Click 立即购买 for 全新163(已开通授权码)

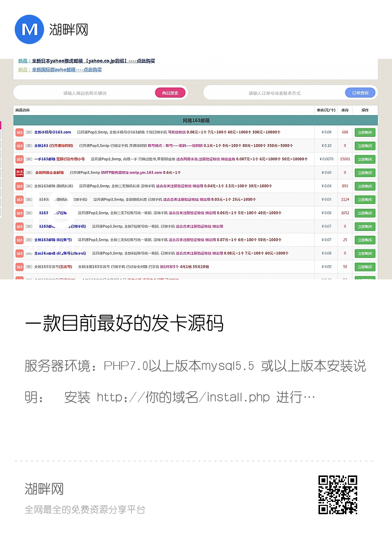click(x=365, y=146)
